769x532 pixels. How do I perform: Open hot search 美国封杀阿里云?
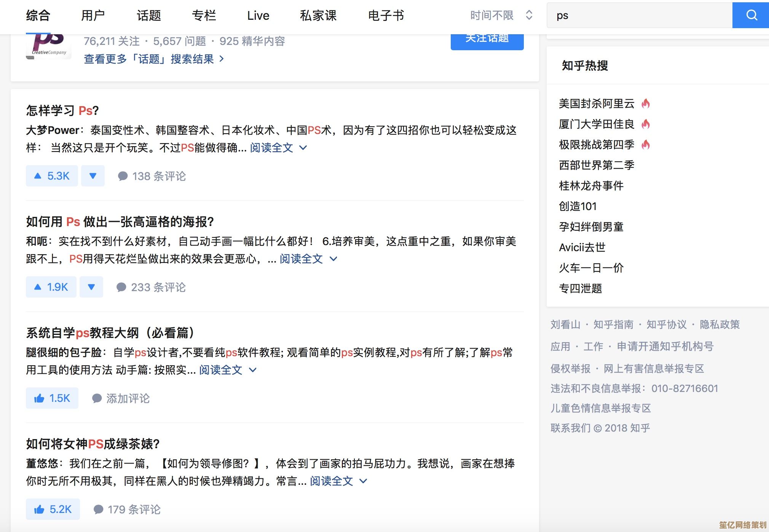tap(597, 104)
